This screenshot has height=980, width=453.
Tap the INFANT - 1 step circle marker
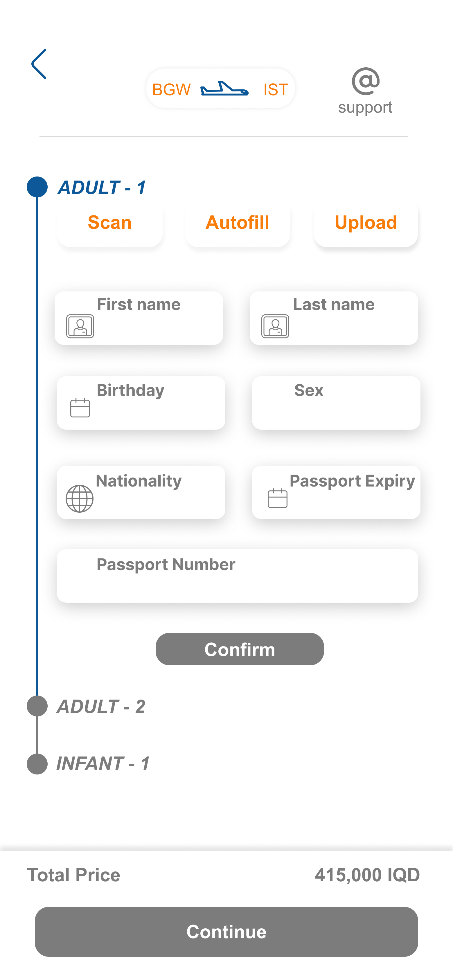point(37,763)
